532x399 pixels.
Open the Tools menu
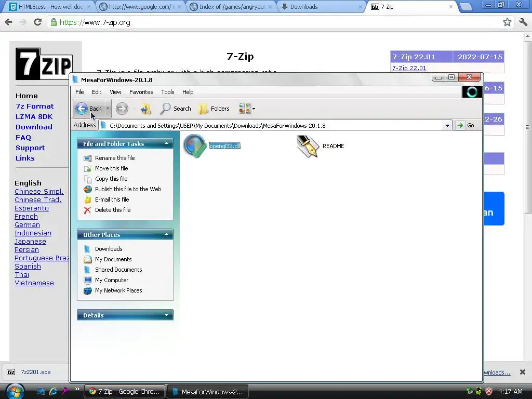168,92
